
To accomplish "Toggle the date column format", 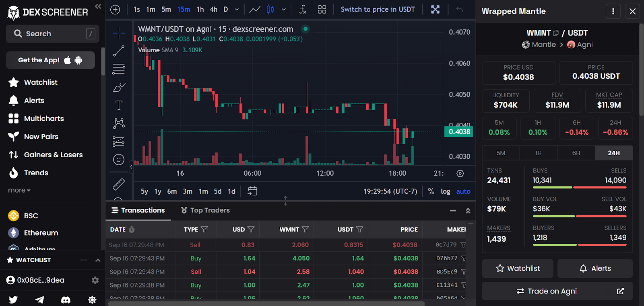I will [132, 229].
